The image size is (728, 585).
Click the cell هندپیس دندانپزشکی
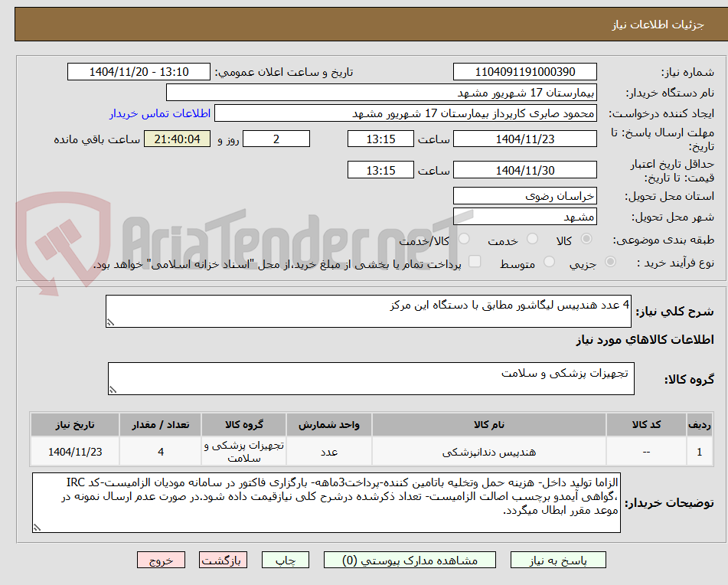point(489,452)
